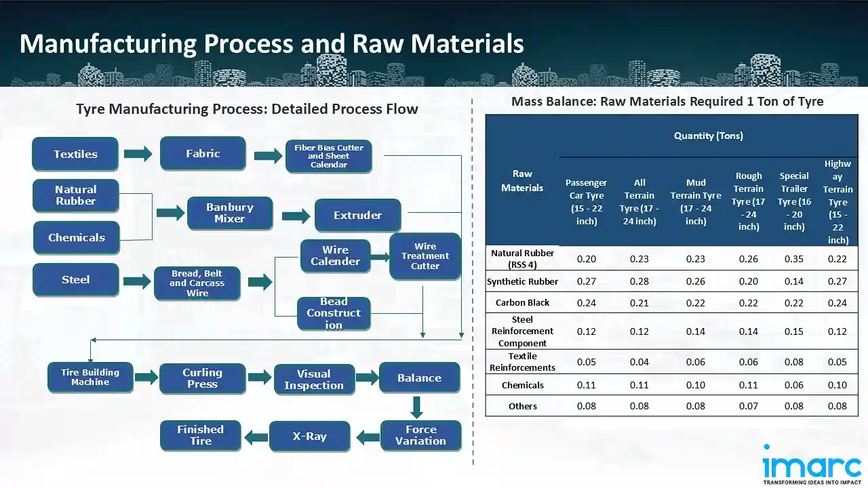Click the arrow between Banbury Mixer and Extruder
Image resolution: width=868 pixels, height=488 pixels.
pos(295,216)
